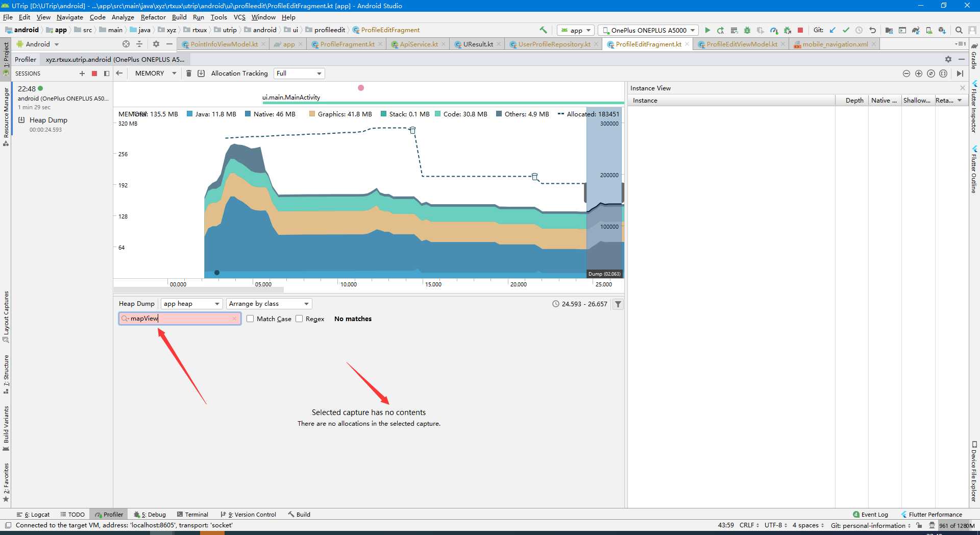The width and height of the screenshot is (980, 535).
Task: Reset zoom on profiler timeline
Action: point(931,74)
